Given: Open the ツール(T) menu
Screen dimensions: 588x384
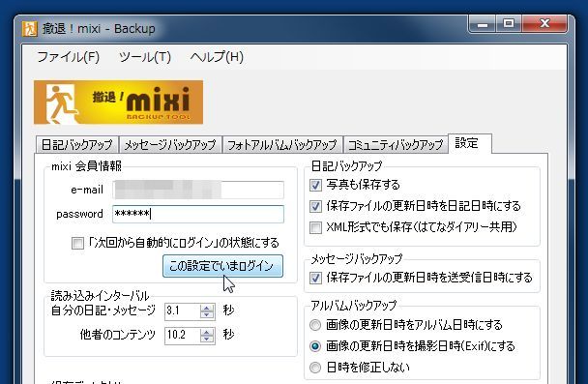Looking at the screenshot, I should click(x=145, y=57).
